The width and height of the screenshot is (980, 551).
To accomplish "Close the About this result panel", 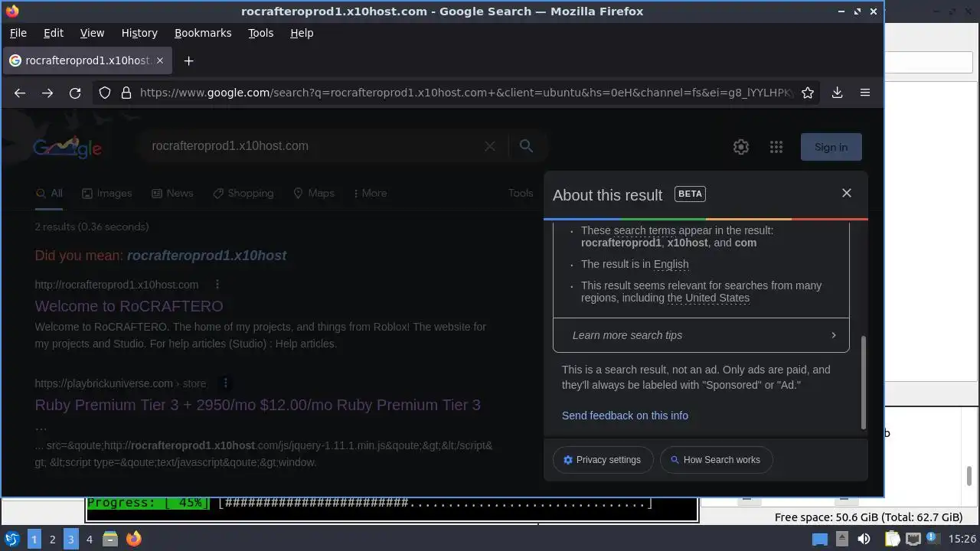I will [847, 193].
